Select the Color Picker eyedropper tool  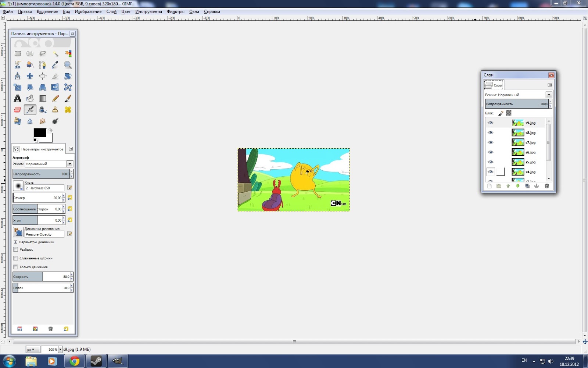tap(55, 65)
